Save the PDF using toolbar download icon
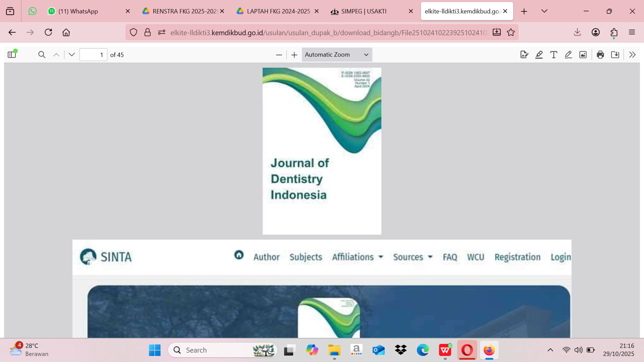Screen dimensions: 644x362 point(615,55)
